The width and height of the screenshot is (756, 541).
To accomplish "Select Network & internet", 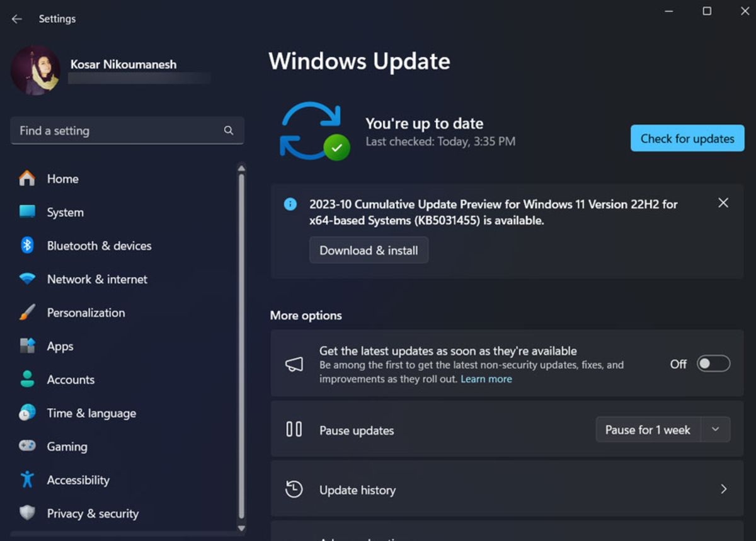I will 125,279.
